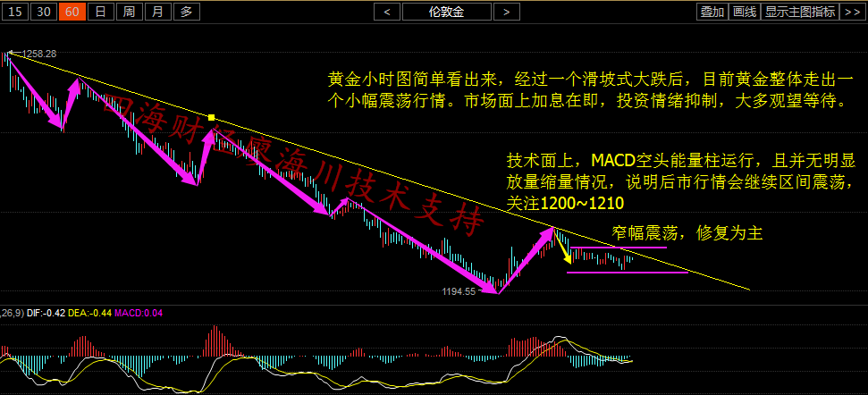The width and height of the screenshot is (868, 395).
Task: Open multi-period view (多)
Action: (187, 11)
